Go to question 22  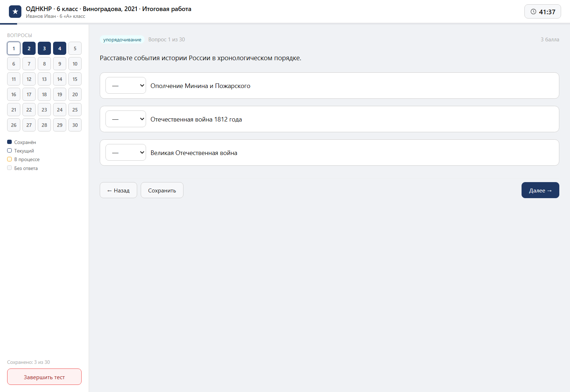[29, 110]
